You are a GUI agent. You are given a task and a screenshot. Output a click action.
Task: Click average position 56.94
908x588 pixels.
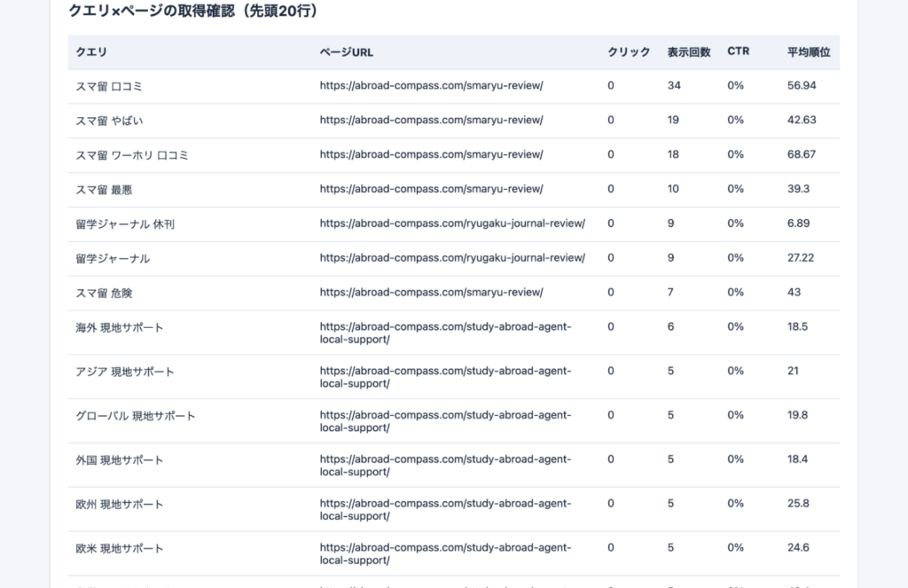point(802,86)
